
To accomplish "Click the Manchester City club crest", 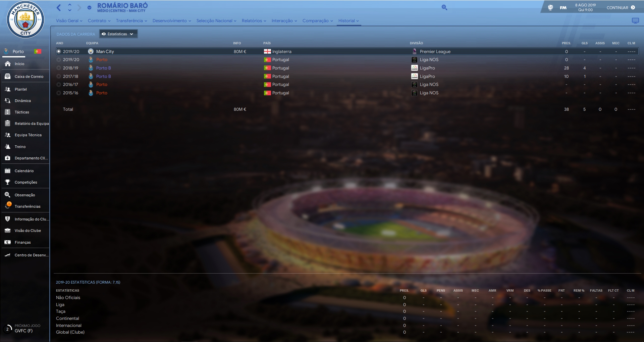I will click(25, 19).
